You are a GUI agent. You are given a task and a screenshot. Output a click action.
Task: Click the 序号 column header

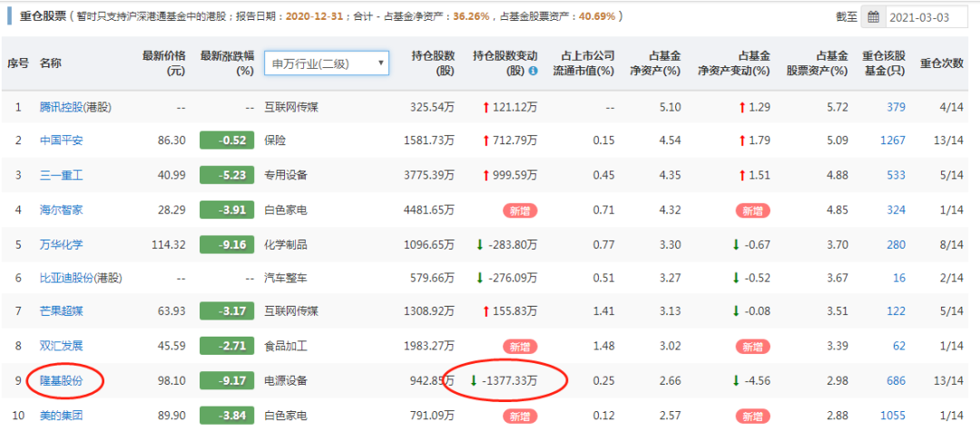coord(17,64)
